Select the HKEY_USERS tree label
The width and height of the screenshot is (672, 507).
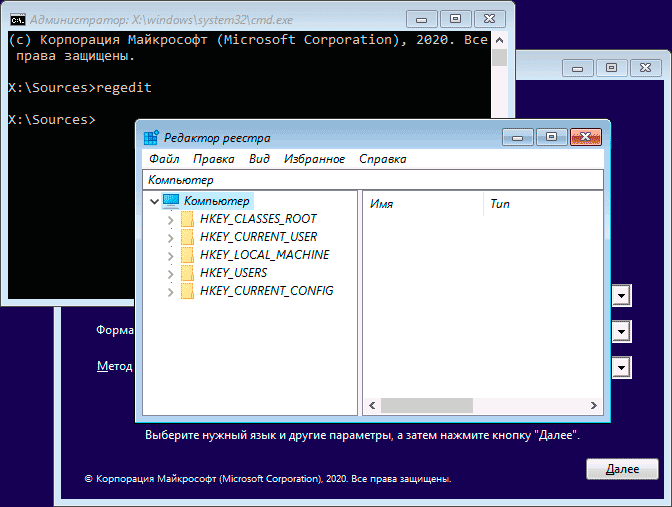[x=233, y=273]
